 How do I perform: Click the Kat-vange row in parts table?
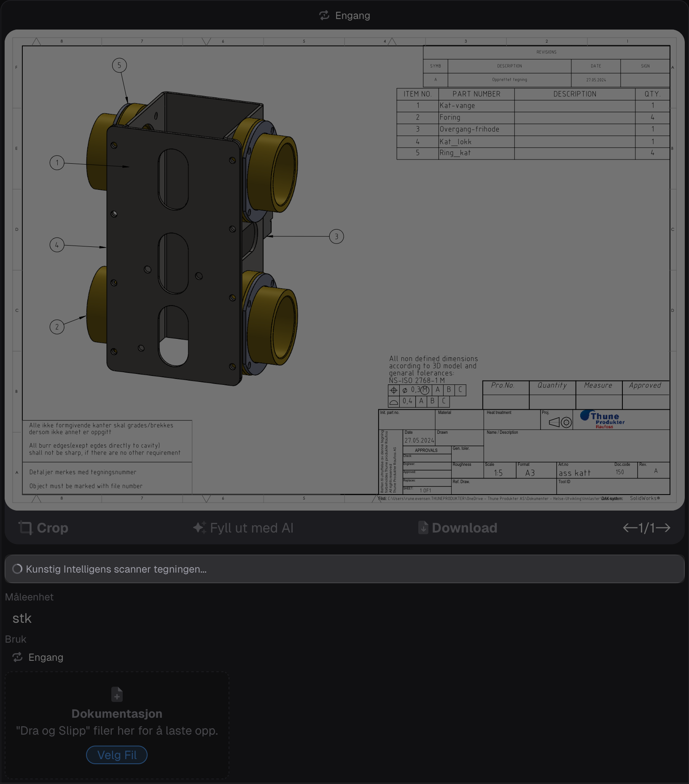click(533, 105)
